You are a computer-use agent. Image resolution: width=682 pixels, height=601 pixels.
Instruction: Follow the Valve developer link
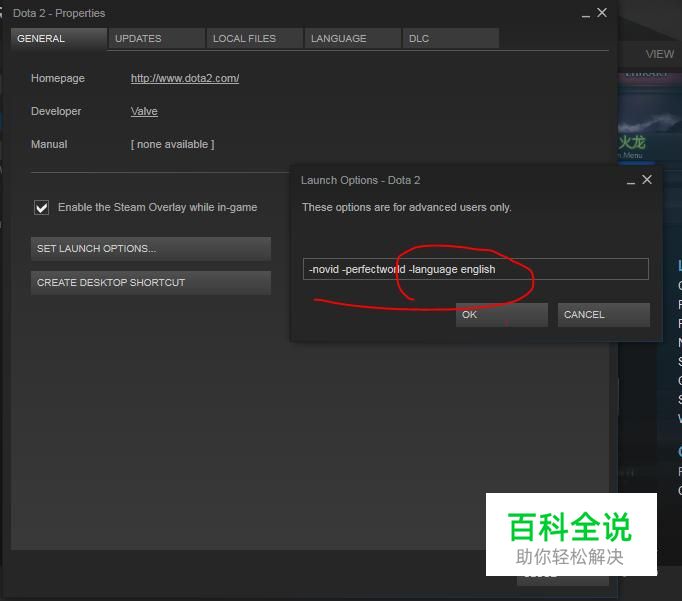[144, 111]
